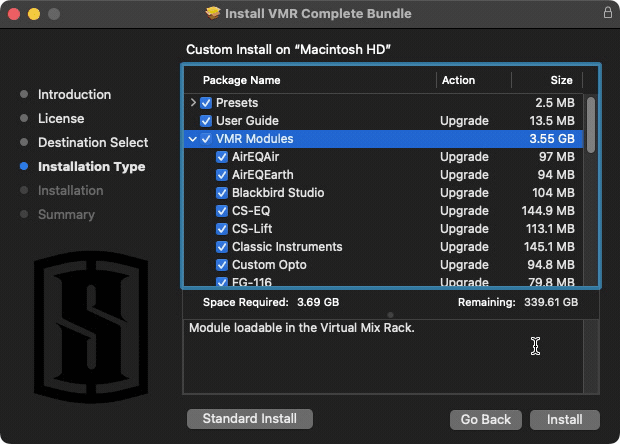Image resolution: width=620 pixels, height=444 pixels.
Task: Click the Action column header
Action: [458, 80]
